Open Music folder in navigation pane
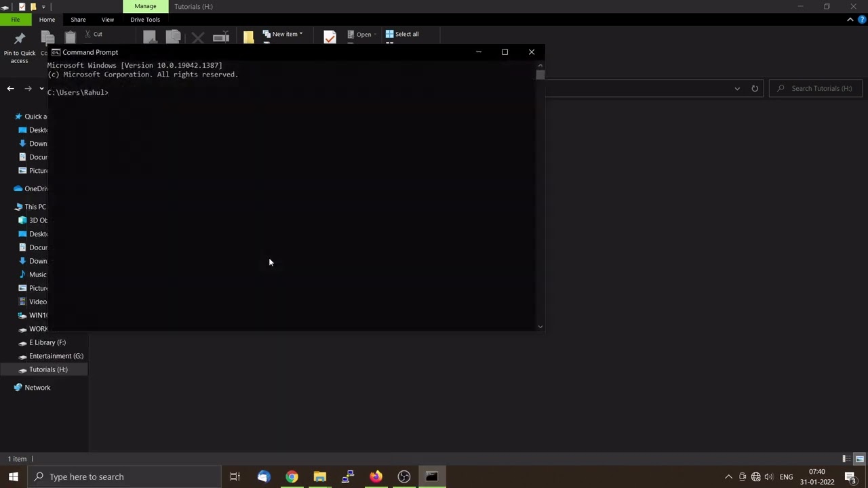 [x=33, y=274]
